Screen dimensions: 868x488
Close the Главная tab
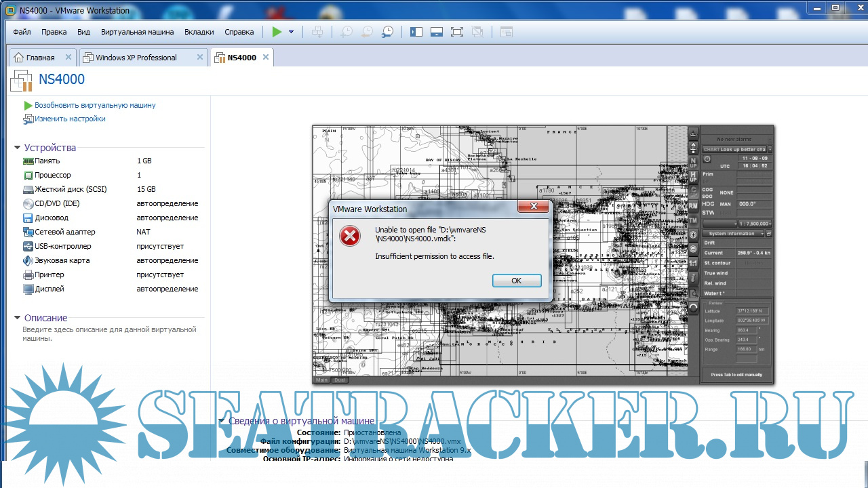pyautogui.click(x=68, y=58)
